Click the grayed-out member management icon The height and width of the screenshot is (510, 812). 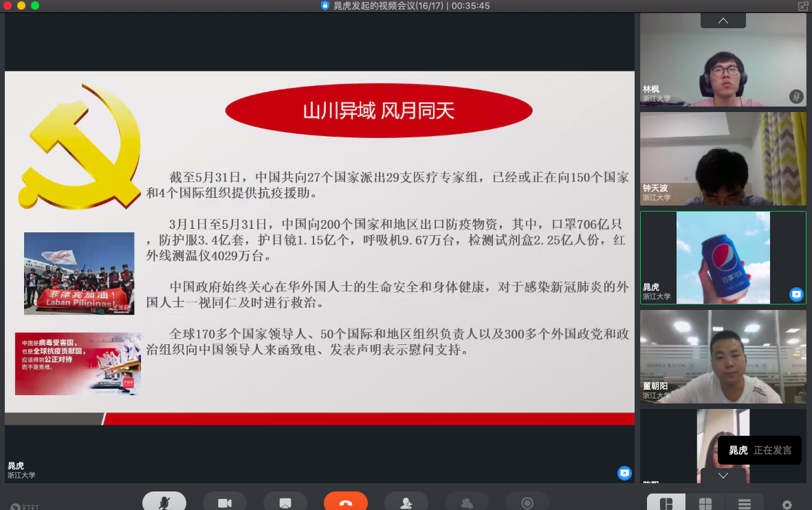pos(466,502)
